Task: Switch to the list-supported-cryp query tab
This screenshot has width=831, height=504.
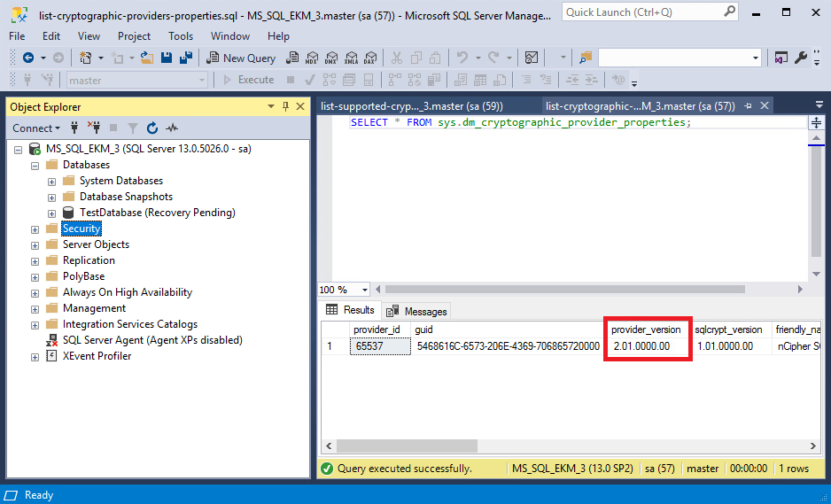Action: [411, 106]
